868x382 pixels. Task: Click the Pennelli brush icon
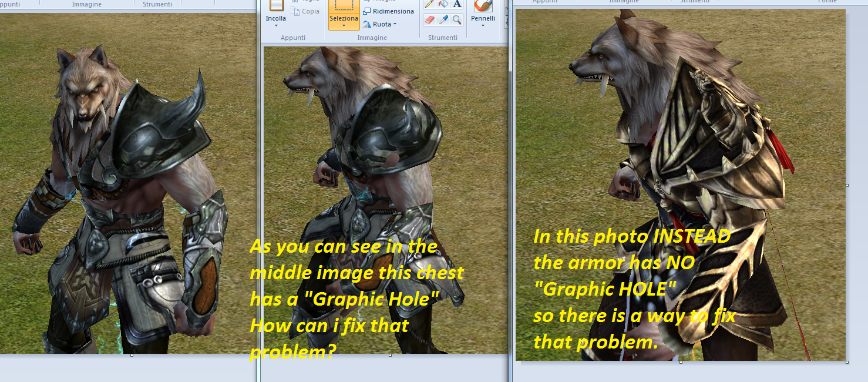(483, 6)
